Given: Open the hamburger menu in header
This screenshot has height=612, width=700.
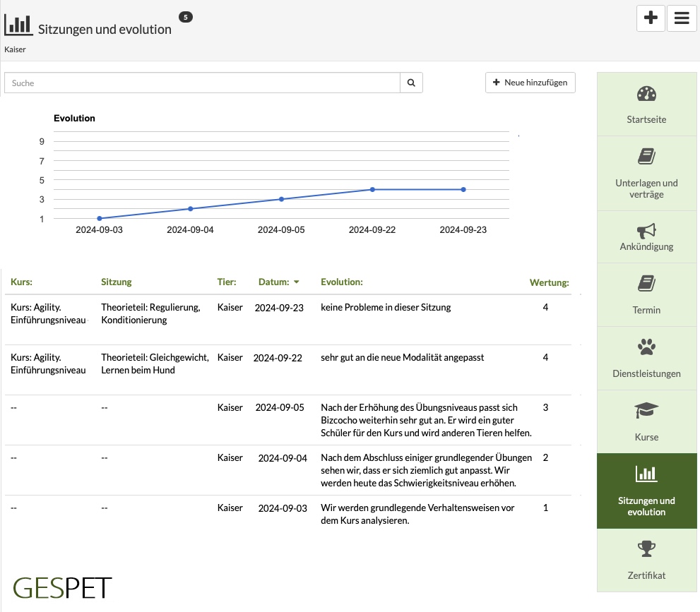Looking at the screenshot, I should click(681, 18).
